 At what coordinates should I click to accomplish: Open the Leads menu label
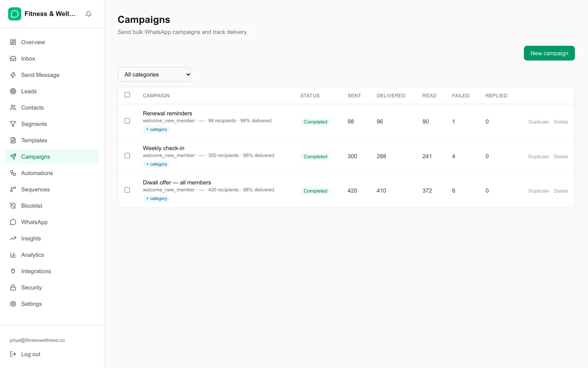click(29, 91)
